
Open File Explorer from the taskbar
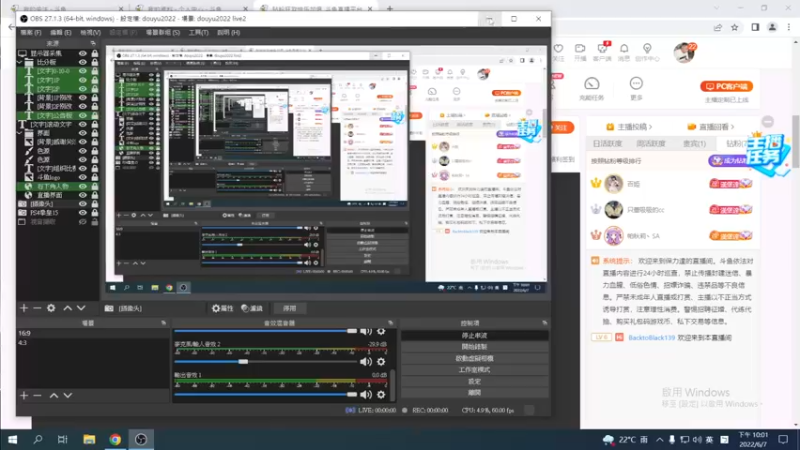pos(89,439)
